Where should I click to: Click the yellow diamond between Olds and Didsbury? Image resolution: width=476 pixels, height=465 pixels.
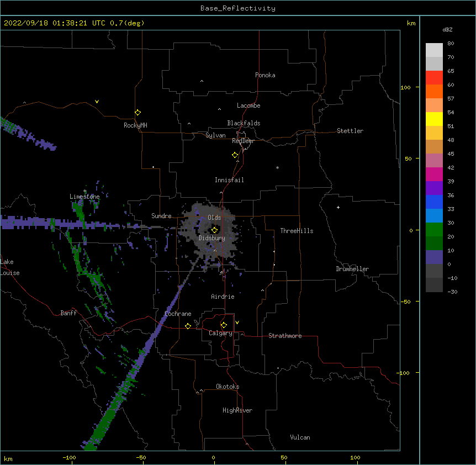pyautogui.click(x=214, y=230)
